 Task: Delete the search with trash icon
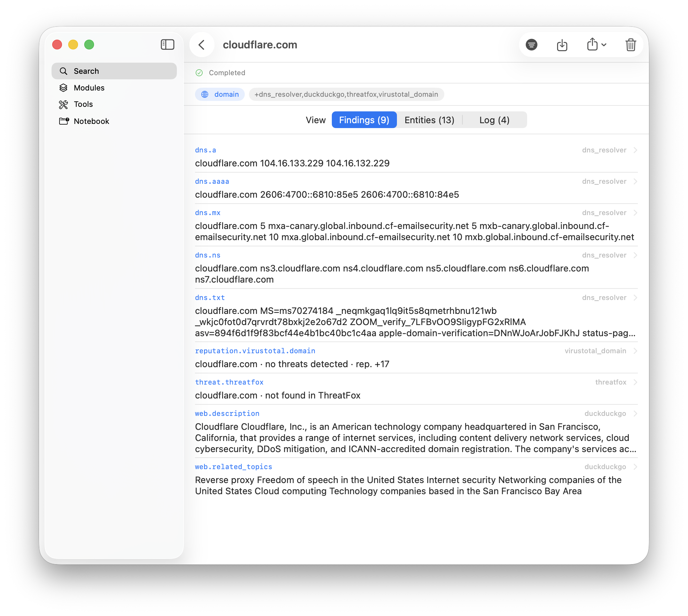[x=631, y=45]
